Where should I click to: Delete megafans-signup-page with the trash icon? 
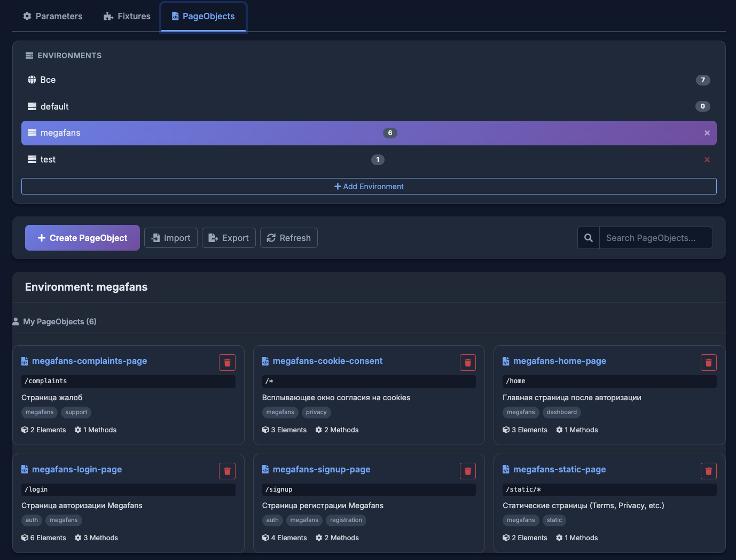[468, 471]
